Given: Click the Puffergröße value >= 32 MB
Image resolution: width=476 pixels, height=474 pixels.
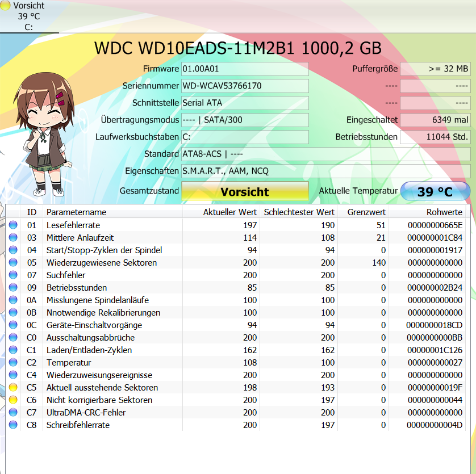Looking at the screenshot, I should [x=435, y=69].
